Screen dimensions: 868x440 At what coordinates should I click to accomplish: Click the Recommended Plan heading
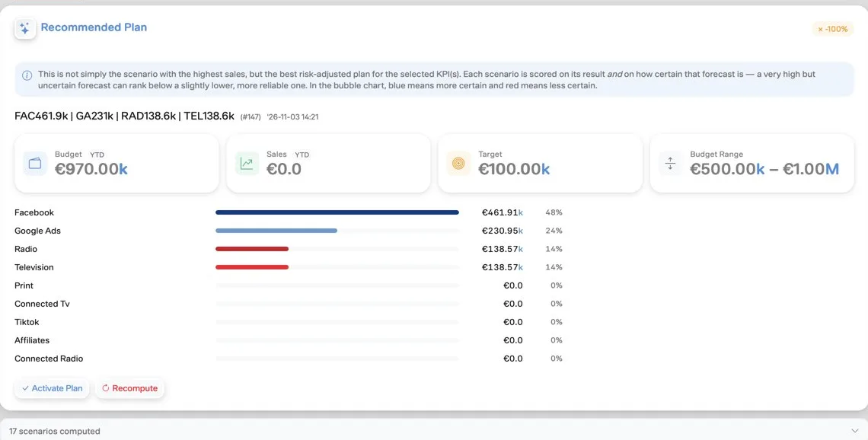point(94,27)
